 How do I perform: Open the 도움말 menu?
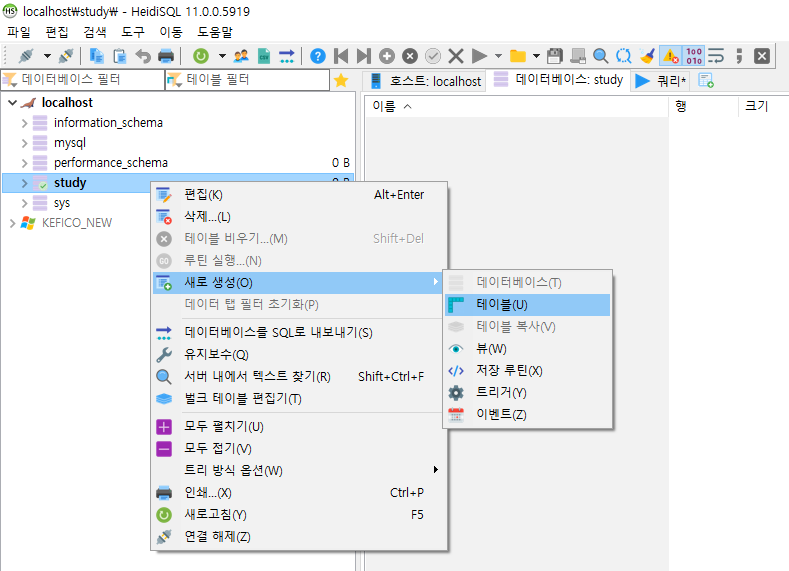tap(215, 32)
